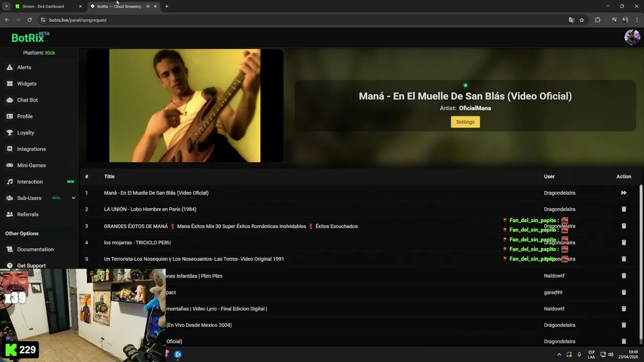Click the BotRix BETA logo
Screen dimensions: 644x362
tap(30, 37)
